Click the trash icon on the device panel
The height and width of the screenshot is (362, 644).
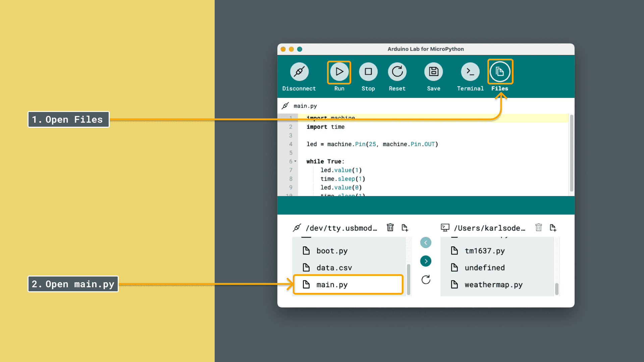pos(390,228)
